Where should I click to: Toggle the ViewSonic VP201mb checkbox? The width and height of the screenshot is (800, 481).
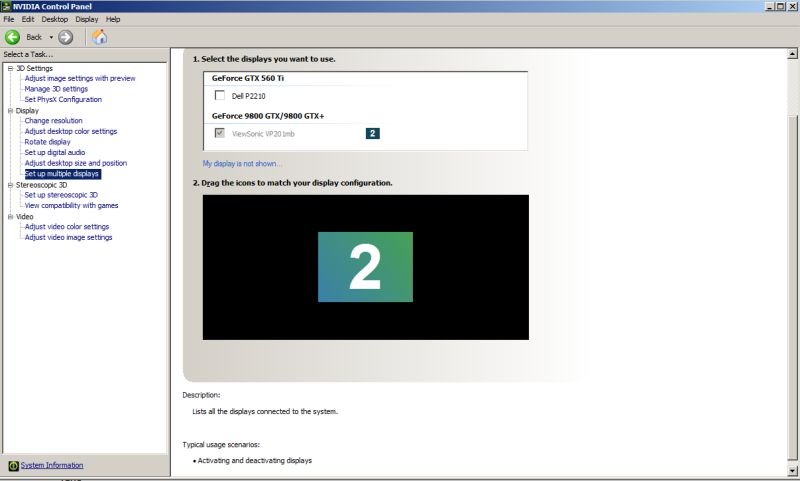pyautogui.click(x=220, y=133)
